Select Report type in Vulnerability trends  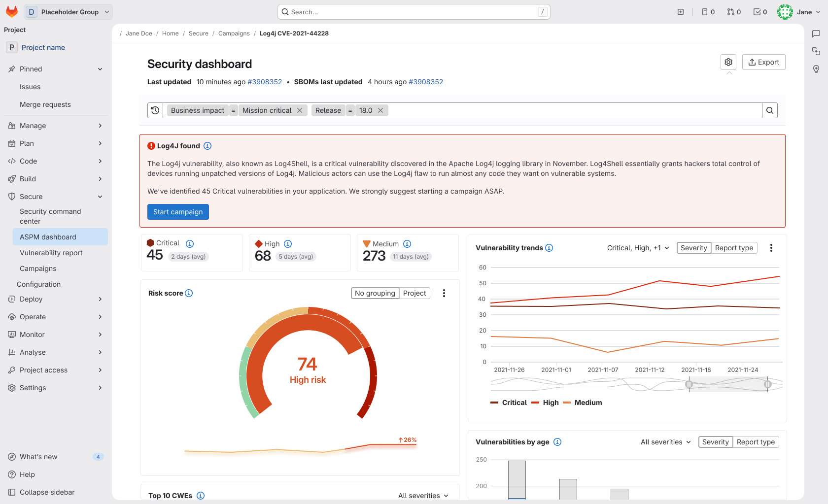tap(734, 248)
